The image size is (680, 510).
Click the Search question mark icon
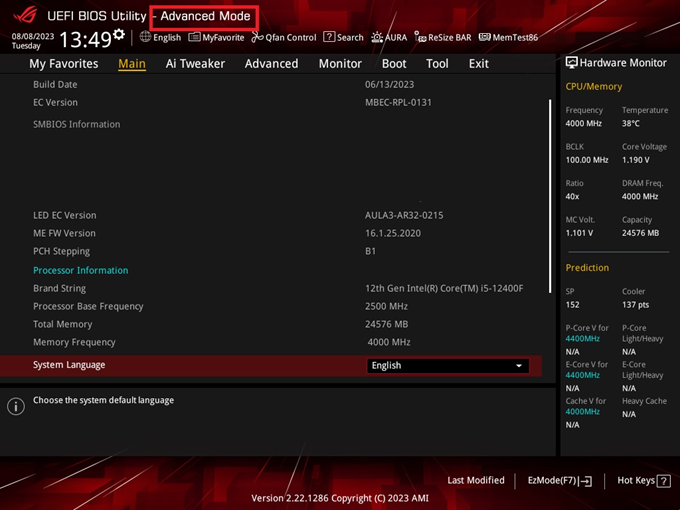click(329, 37)
